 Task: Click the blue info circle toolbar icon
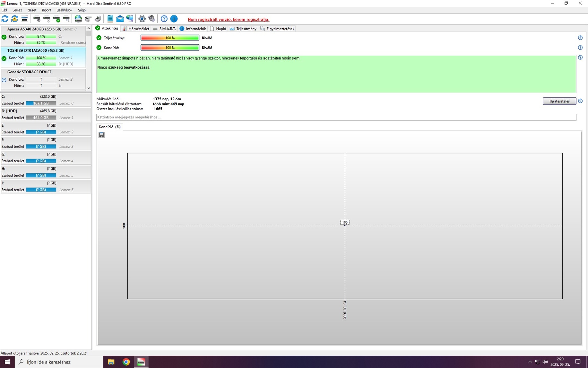[x=174, y=19]
